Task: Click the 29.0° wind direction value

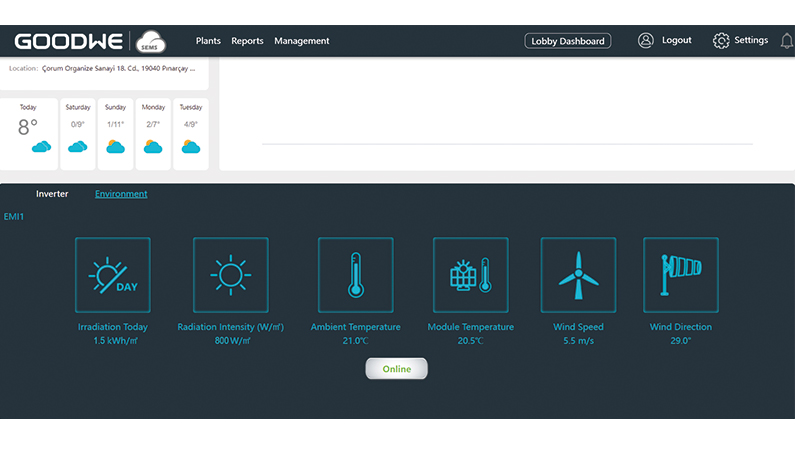Action: 681,341
